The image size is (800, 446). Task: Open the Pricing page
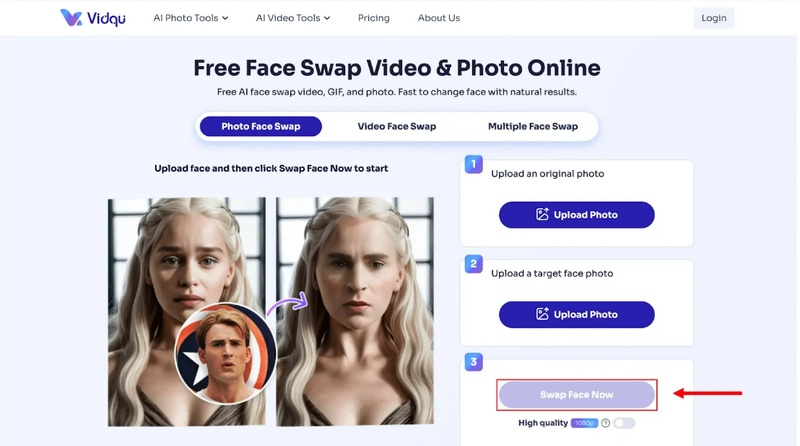click(x=373, y=18)
